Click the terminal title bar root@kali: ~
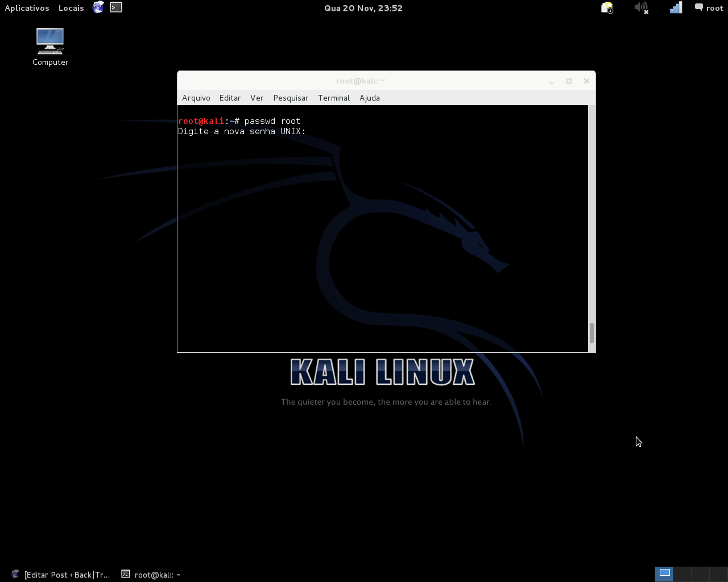The width and height of the screenshot is (728, 582). 361,81
